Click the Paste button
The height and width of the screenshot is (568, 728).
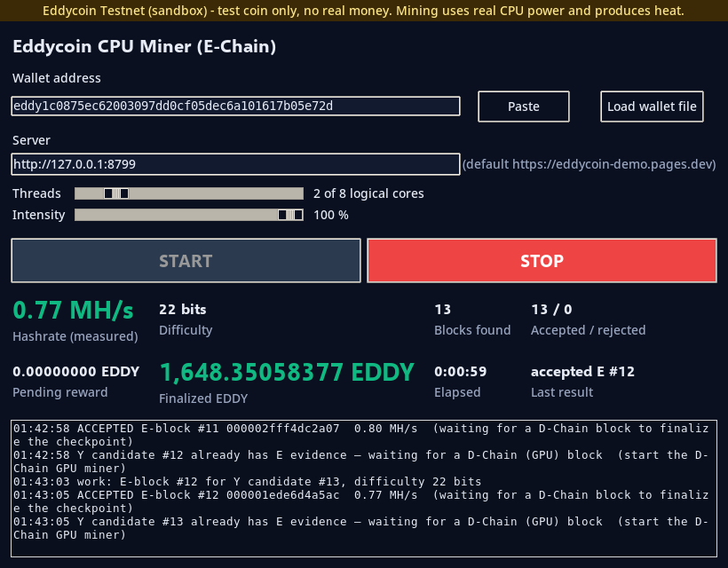click(x=523, y=106)
